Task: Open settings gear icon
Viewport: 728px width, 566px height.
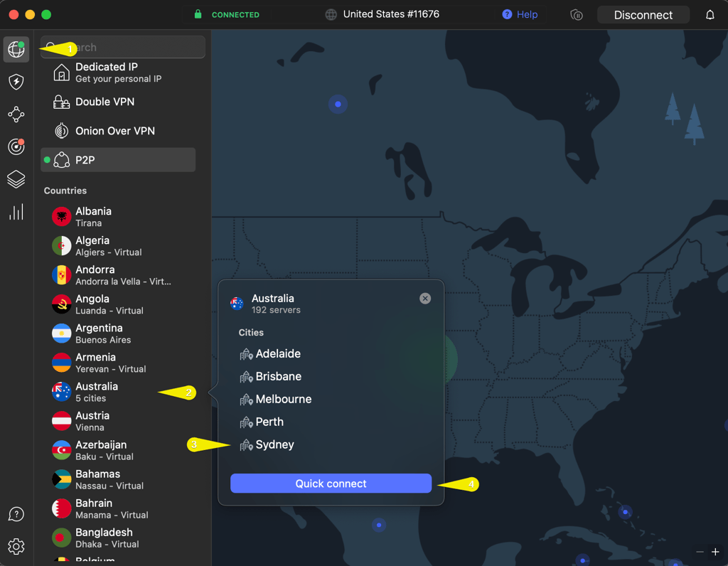Action: [x=16, y=547]
